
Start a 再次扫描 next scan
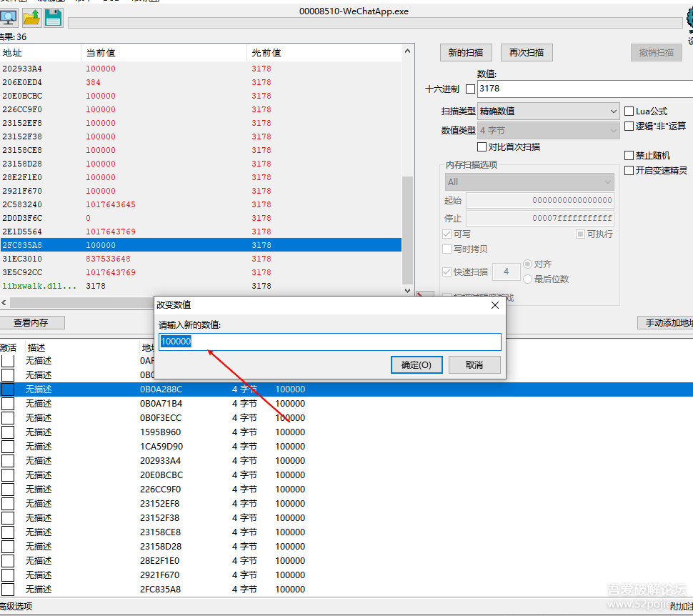pyautogui.click(x=527, y=53)
